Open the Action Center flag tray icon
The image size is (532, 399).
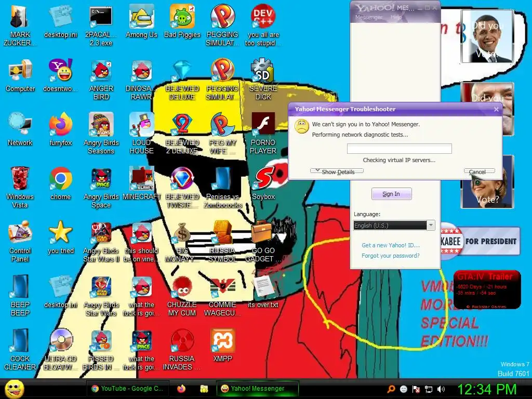(x=416, y=389)
